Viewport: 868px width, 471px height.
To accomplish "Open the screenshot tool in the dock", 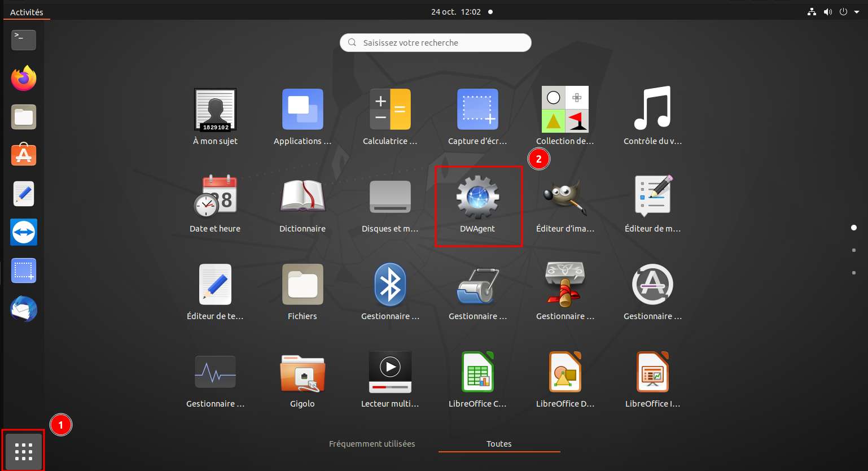I will coord(24,271).
